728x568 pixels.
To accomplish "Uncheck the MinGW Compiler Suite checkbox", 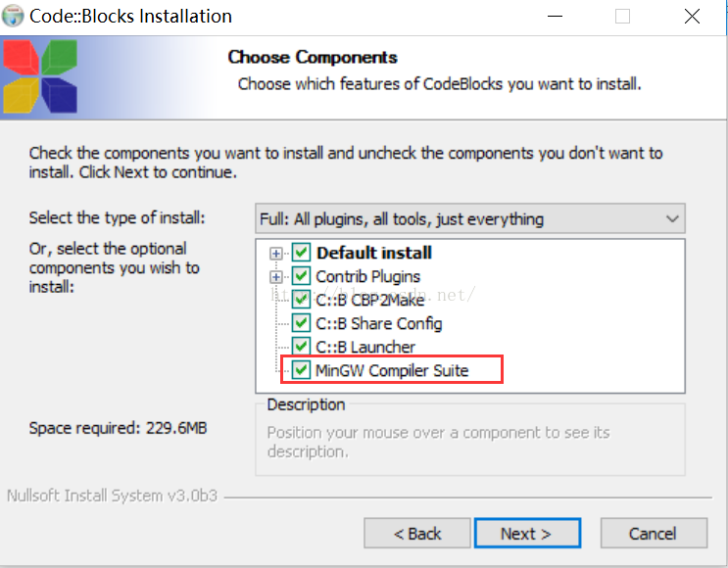I will 301,370.
